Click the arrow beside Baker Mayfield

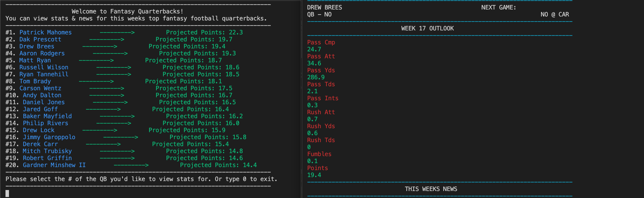click(117, 116)
